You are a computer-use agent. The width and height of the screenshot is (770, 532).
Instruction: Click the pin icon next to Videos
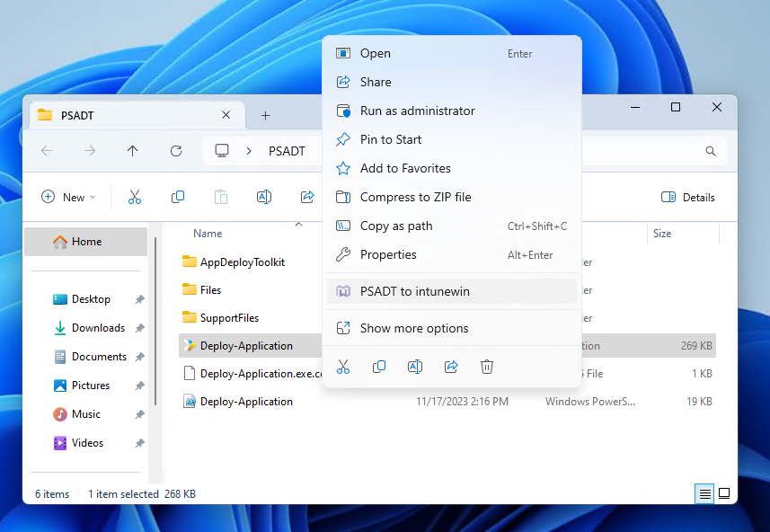(x=140, y=443)
